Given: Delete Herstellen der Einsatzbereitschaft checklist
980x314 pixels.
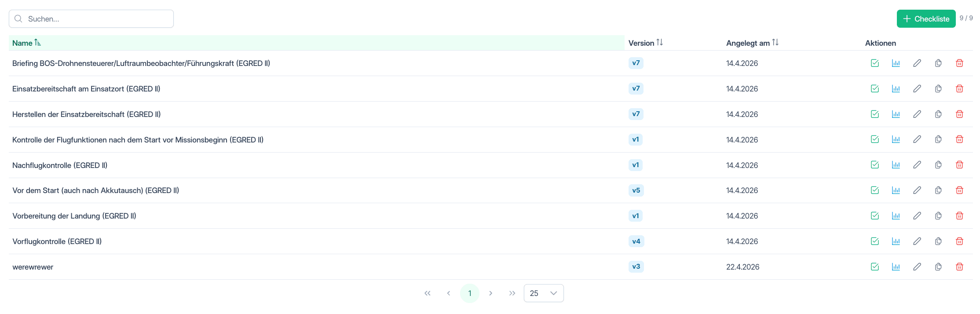Looking at the screenshot, I should pyautogui.click(x=959, y=114).
